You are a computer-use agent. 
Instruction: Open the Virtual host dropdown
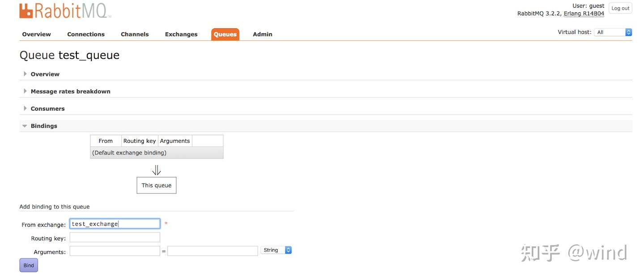pos(612,32)
